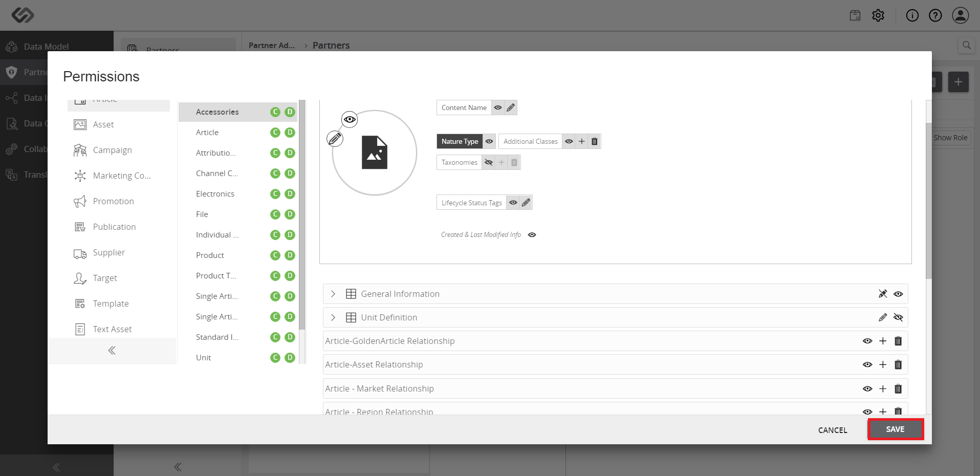Viewport: 980px width, 476px height.
Task: Click the asset thumbnail image
Action: [x=375, y=153]
